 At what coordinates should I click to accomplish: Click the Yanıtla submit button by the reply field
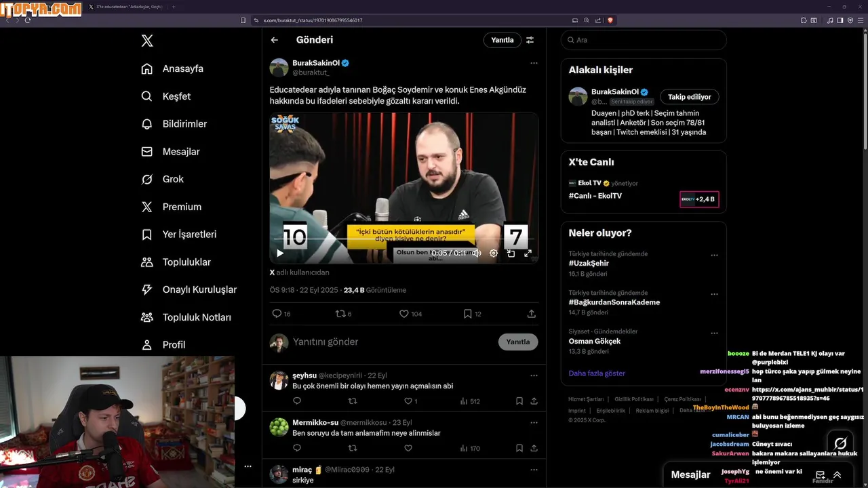(x=518, y=342)
